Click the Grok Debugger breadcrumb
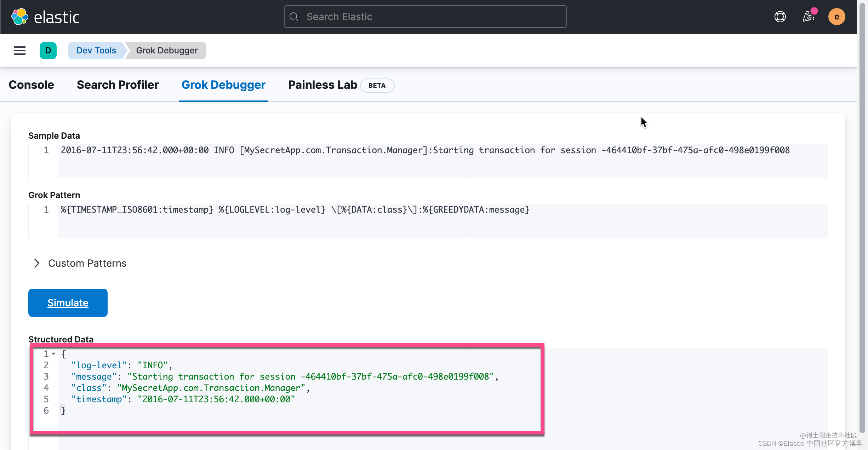The height and width of the screenshot is (450, 868). [167, 51]
